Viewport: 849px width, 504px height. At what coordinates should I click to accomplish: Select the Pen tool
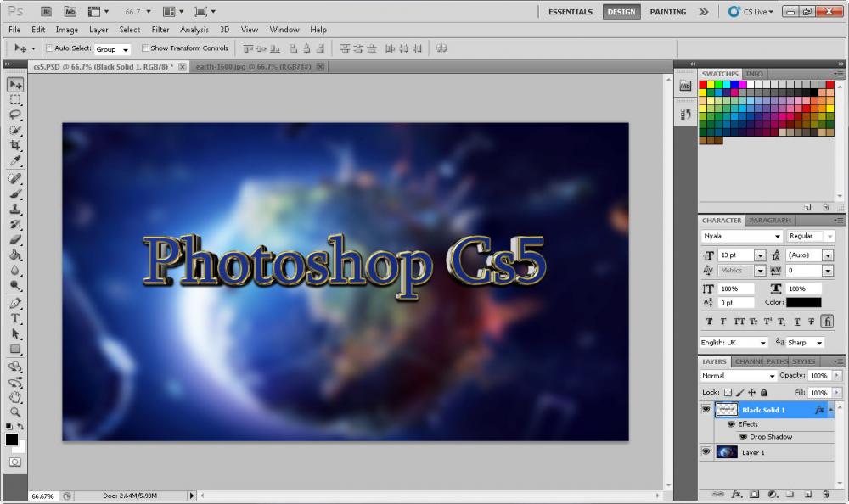click(15, 303)
